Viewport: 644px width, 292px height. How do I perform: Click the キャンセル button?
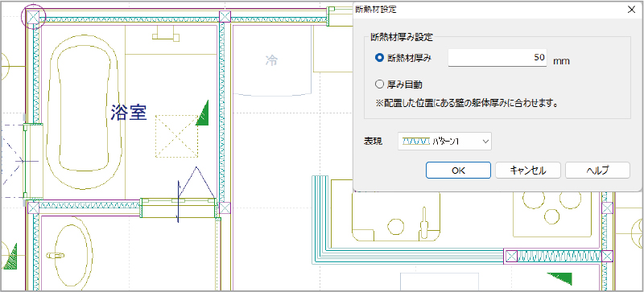click(528, 170)
